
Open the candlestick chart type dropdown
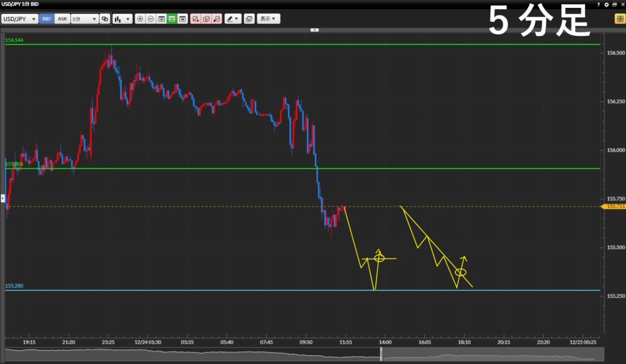pos(123,19)
